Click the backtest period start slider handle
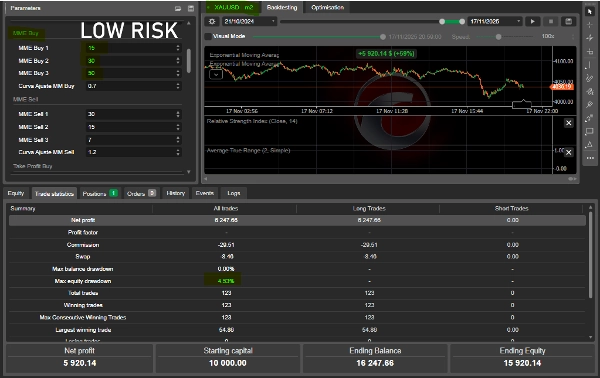 coord(442,21)
